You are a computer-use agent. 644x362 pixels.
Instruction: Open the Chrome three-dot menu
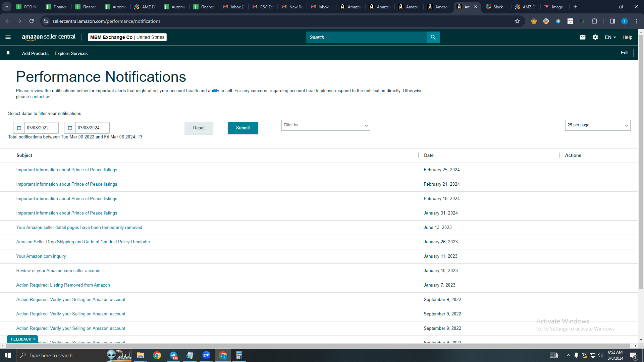coord(637,21)
